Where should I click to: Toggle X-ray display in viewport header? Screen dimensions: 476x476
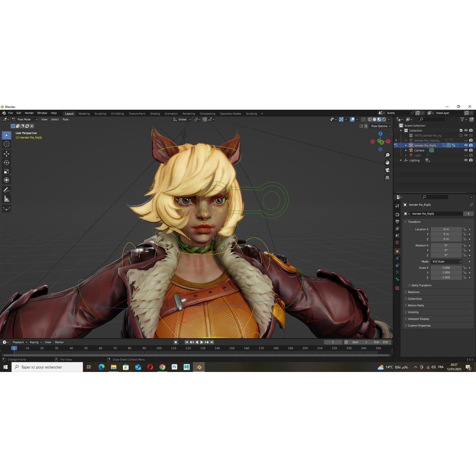point(363,119)
